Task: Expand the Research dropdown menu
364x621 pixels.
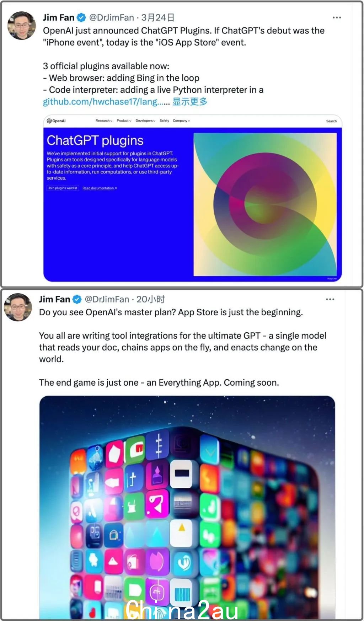Action: pos(104,121)
